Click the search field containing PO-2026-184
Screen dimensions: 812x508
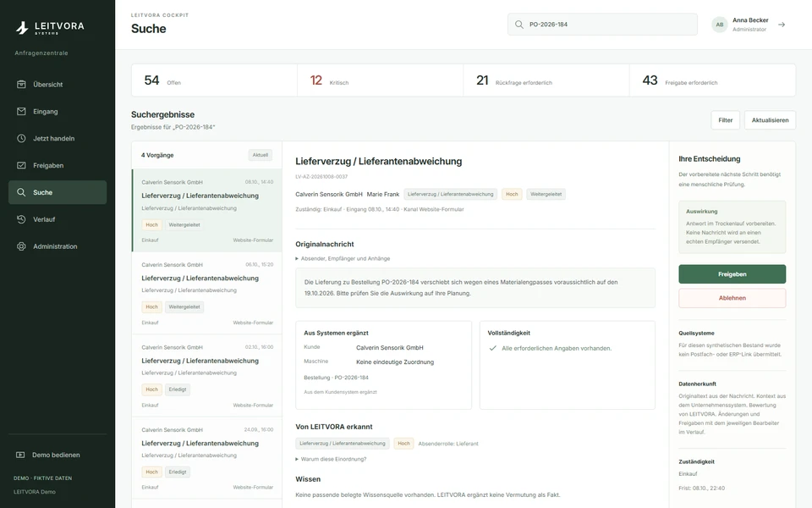point(602,25)
